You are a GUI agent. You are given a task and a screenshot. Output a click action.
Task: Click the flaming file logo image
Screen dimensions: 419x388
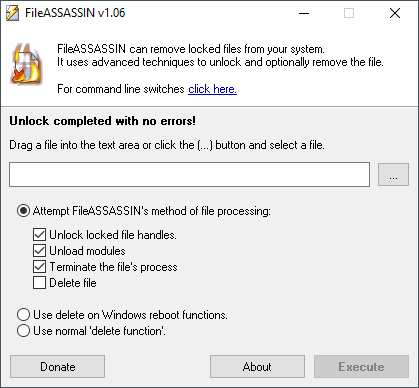click(x=27, y=64)
